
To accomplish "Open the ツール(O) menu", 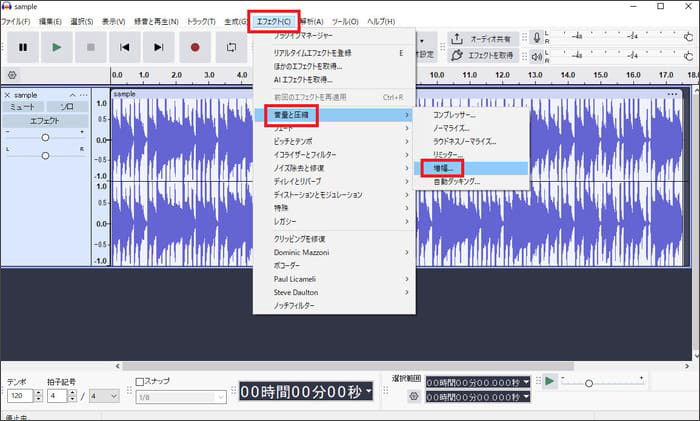I will click(345, 21).
